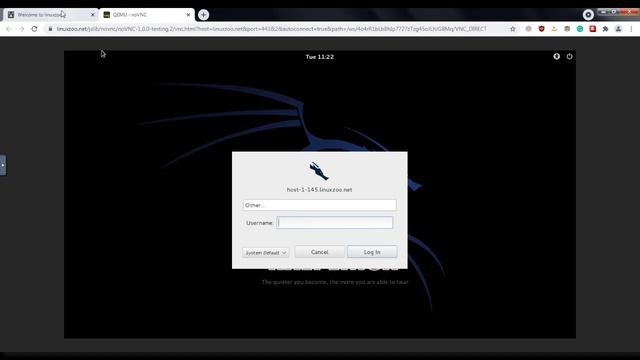
Task: Focus the Username input field
Action: [x=334, y=222]
